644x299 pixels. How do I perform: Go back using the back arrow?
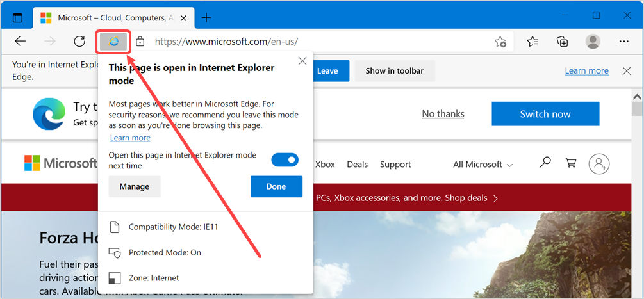tap(21, 42)
